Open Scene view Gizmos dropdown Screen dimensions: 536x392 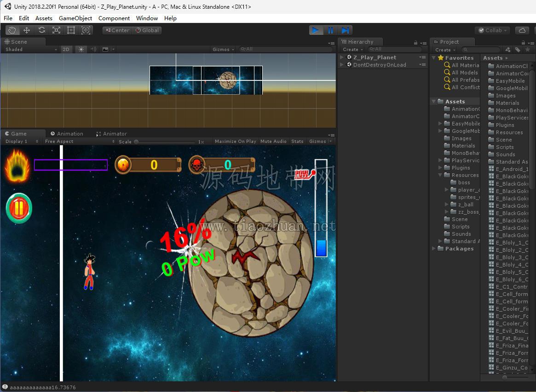223,50
